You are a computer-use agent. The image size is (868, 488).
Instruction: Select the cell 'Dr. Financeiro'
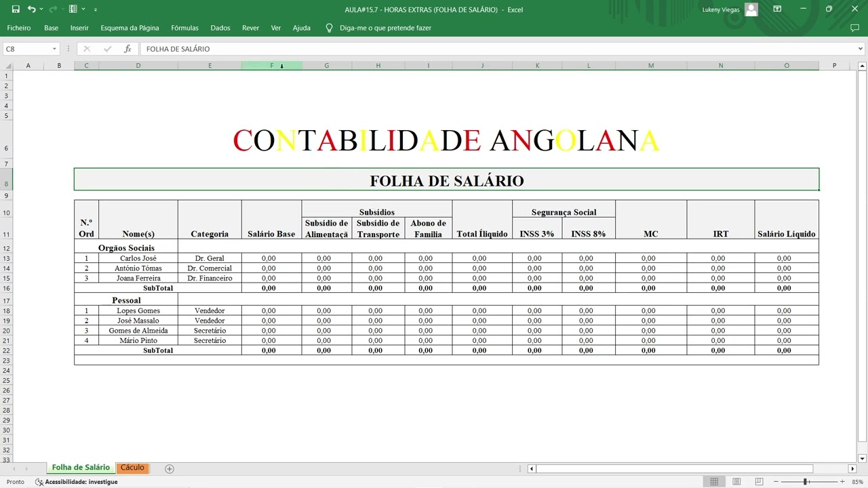210,278
